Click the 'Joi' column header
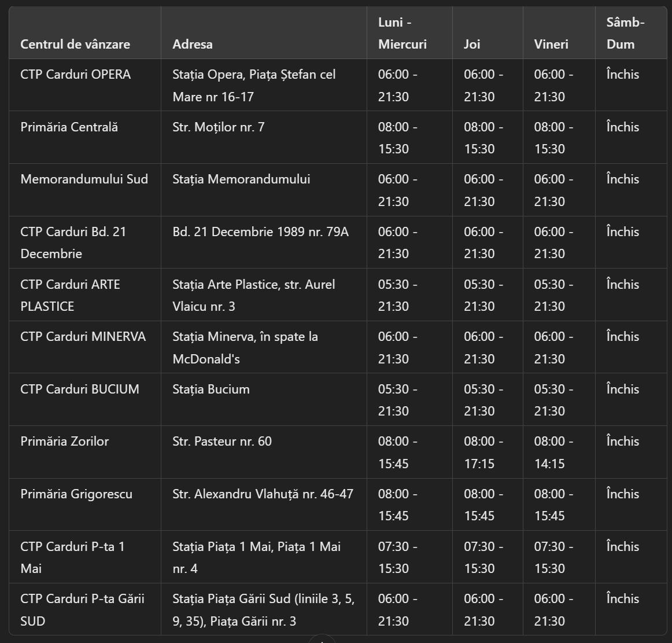Image resolution: width=672 pixels, height=643 pixels. [472, 45]
